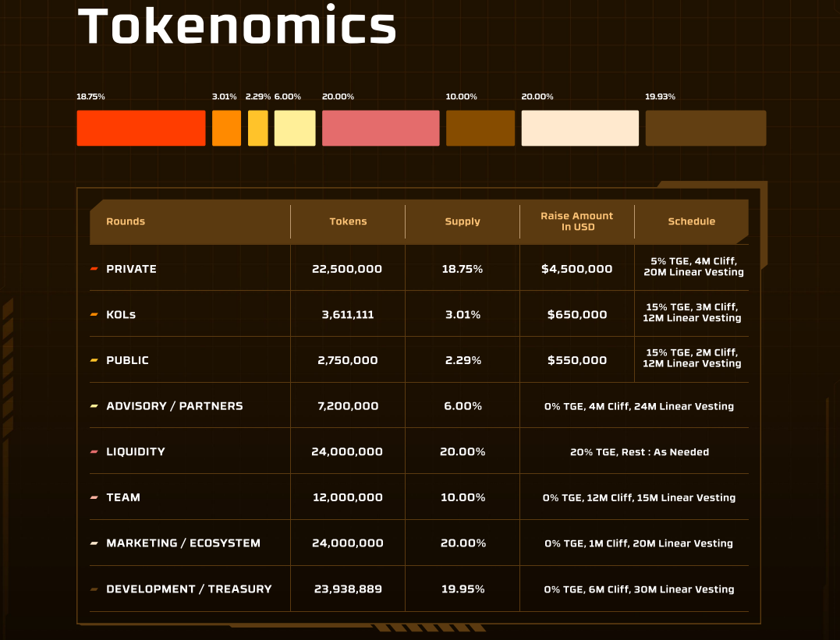Select the 23,938,889 tokens cell
The width and height of the screenshot is (840, 640).
(x=347, y=589)
